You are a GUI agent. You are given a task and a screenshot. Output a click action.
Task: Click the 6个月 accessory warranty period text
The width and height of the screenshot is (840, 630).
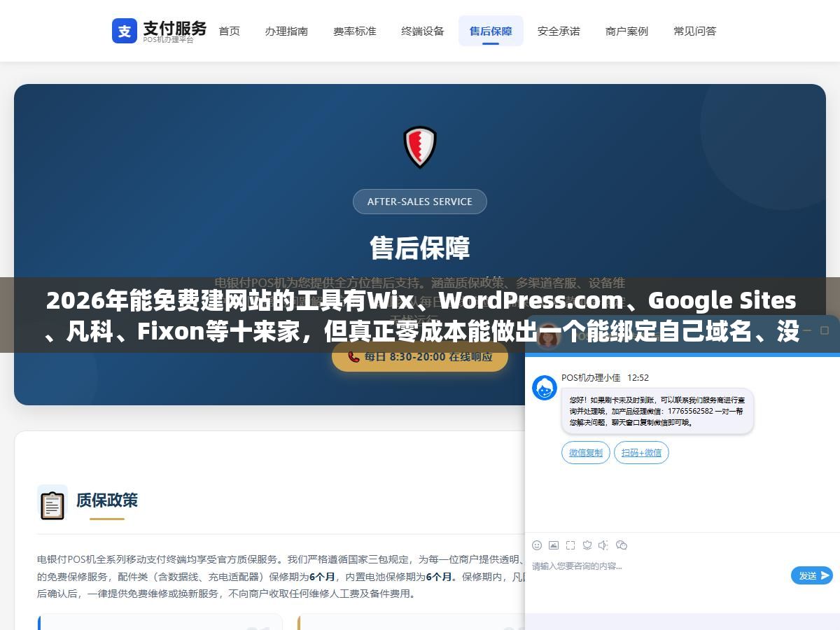(x=322, y=577)
